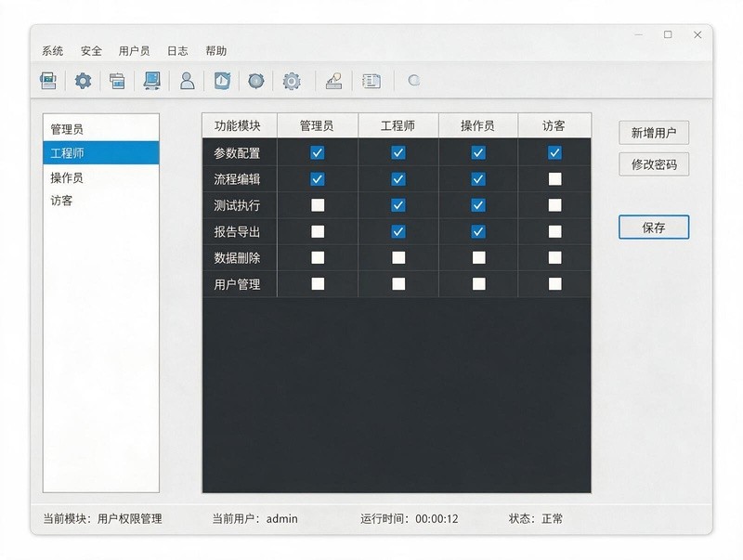The width and height of the screenshot is (743, 560).
Task: Enable 用户管理 for 操作员
Action: tap(479, 284)
